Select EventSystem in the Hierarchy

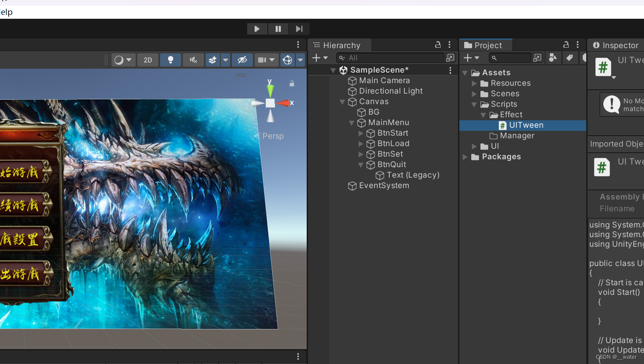(x=384, y=185)
